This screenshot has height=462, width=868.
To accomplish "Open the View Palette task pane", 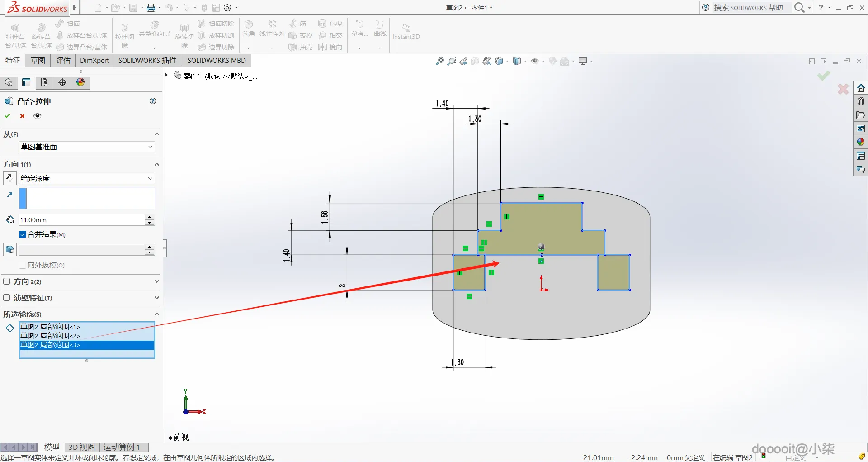I will 860,129.
